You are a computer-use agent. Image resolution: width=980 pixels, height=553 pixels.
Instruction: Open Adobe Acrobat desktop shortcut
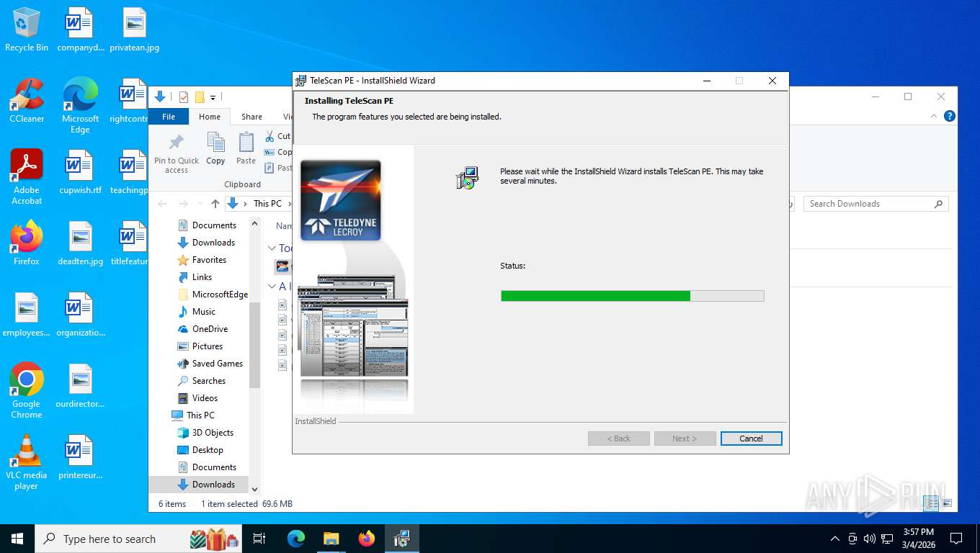pyautogui.click(x=27, y=177)
